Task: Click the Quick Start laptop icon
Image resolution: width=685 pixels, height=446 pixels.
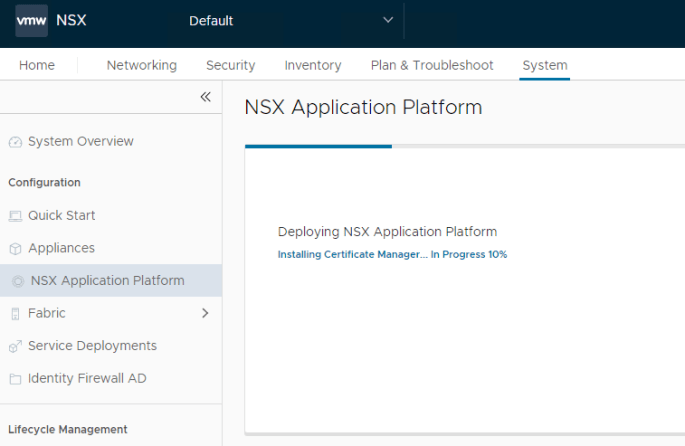Action: coord(15,216)
